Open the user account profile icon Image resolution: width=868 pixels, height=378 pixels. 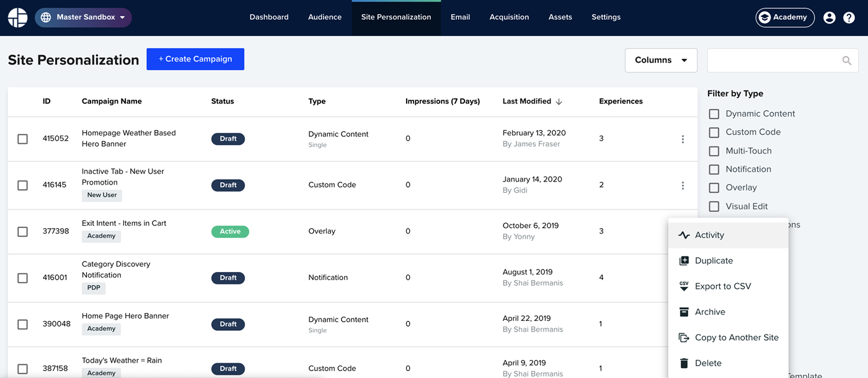pos(830,17)
